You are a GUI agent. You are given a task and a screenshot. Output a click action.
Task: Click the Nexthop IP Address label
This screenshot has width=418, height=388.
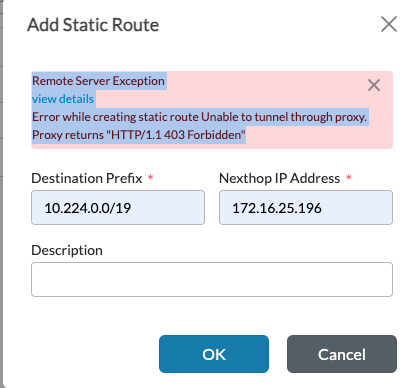pos(279,178)
